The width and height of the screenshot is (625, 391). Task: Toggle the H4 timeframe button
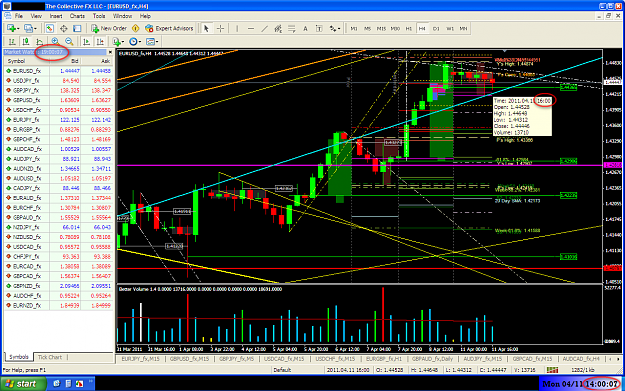point(422,28)
